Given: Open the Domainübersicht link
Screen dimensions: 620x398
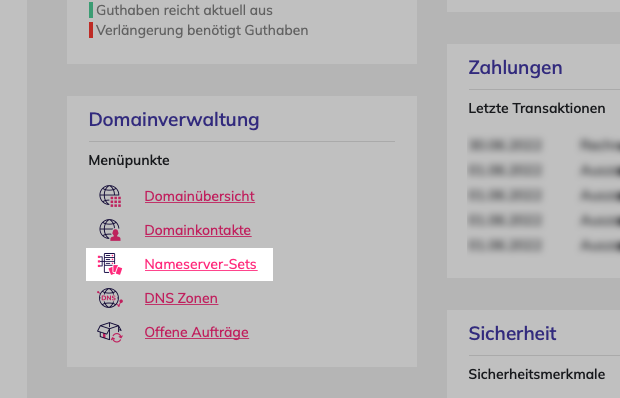Looking at the screenshot, I should click(200, 196).
